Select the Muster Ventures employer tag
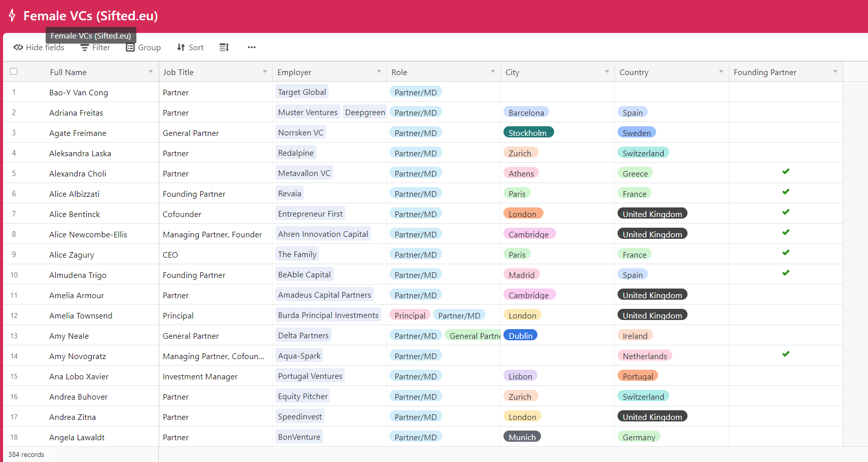Viewport: 868px width, 462px height. click(x=308, y=112)
